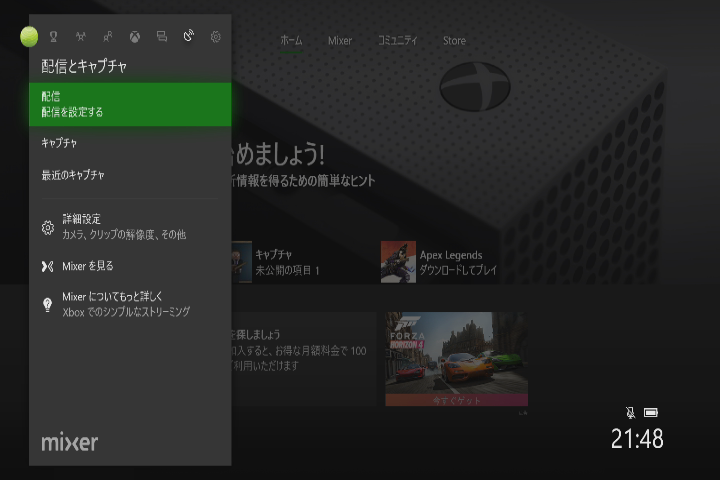Image resolution: width=720 pixels, height=480 pixels.
Task: Select the Broadcast and capture satellite icon
Action: coord(189,36)
